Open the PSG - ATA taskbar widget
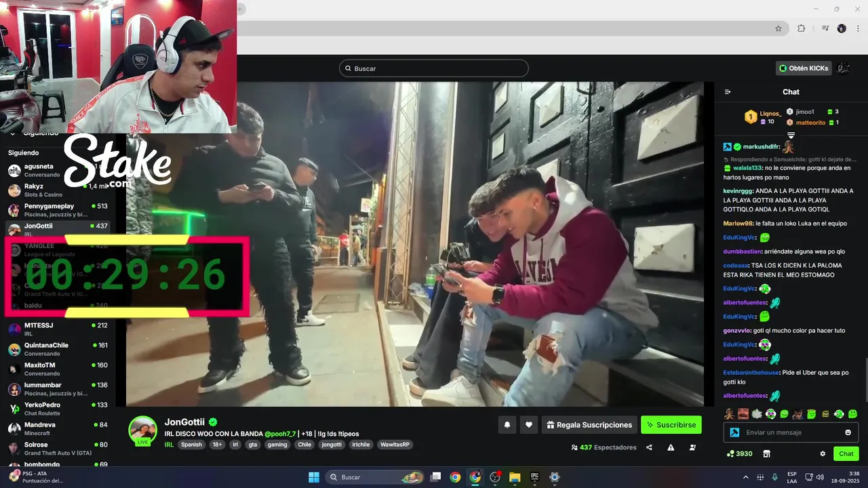This screenshot has width=868, height=488. coord(35,477)
